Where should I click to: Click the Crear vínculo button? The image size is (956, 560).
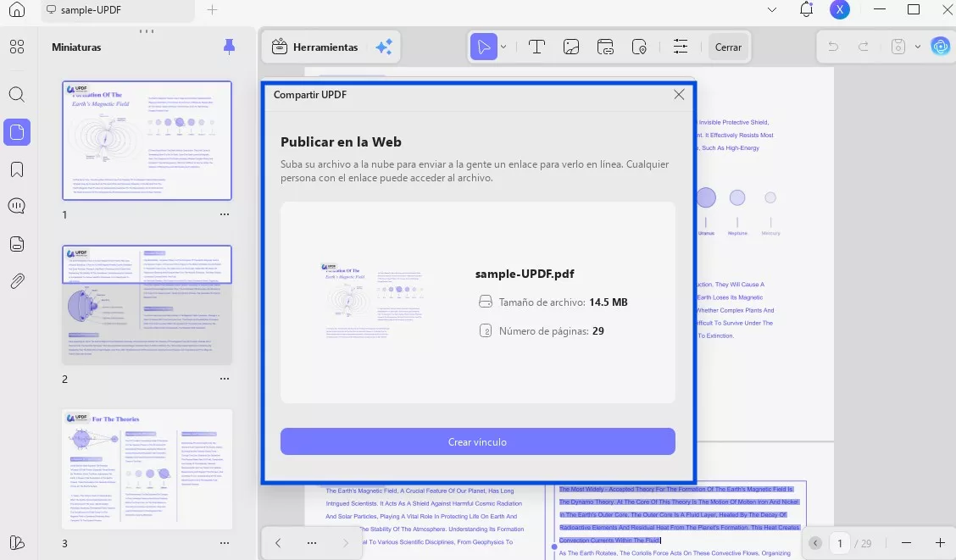477,441
